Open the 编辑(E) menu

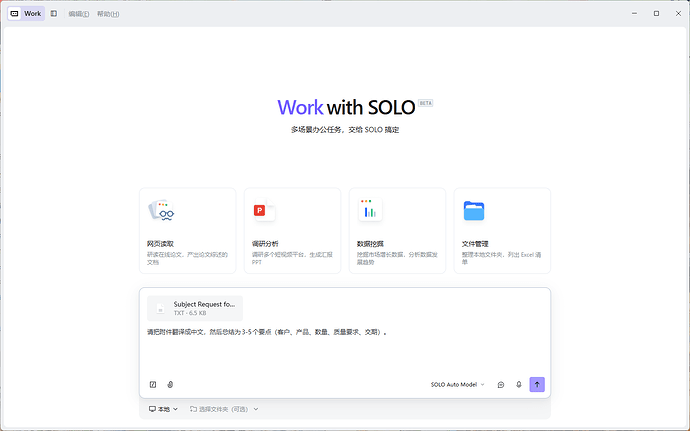point(79,14)
